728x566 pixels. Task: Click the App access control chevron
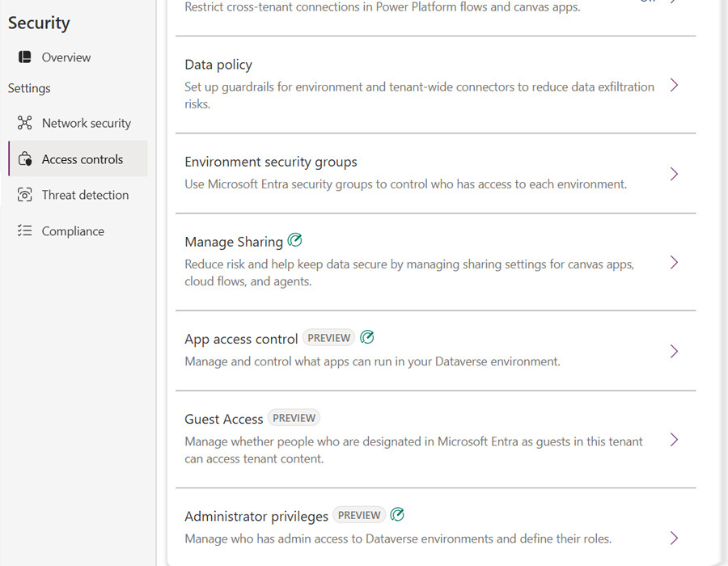(x=674, y=351)
